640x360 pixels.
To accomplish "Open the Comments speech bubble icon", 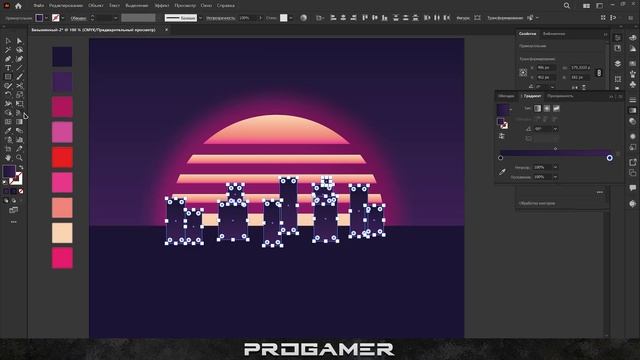I will (633, 188).
